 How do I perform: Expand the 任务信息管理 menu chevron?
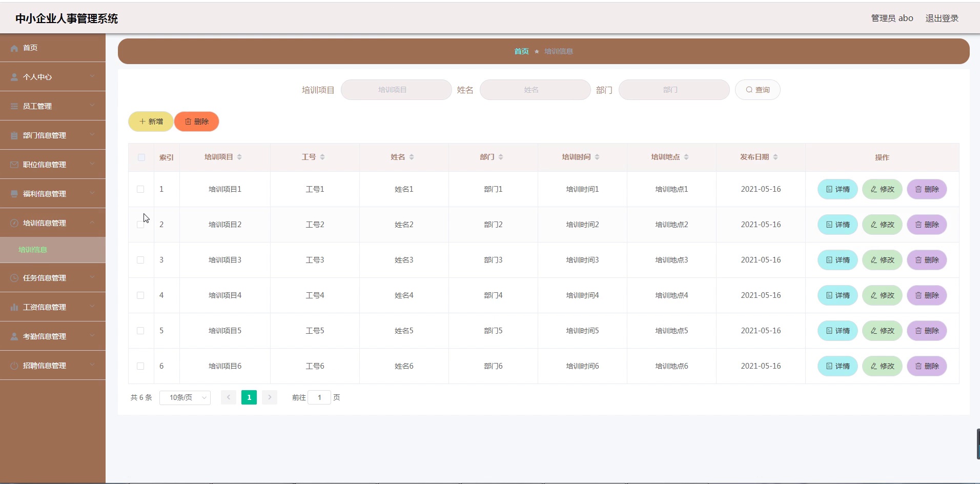tap(92, 277)
